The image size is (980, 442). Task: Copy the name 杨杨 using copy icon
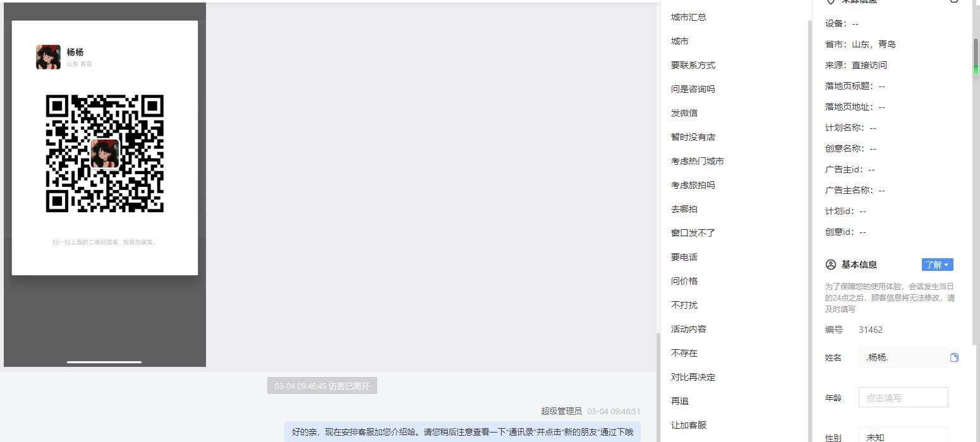coord(954,357)
